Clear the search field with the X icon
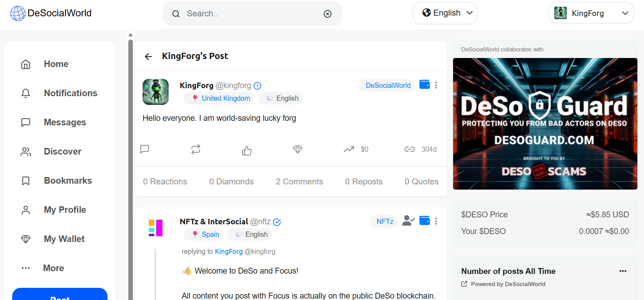This screenshot has height=300, width=644. coord(328,14)
